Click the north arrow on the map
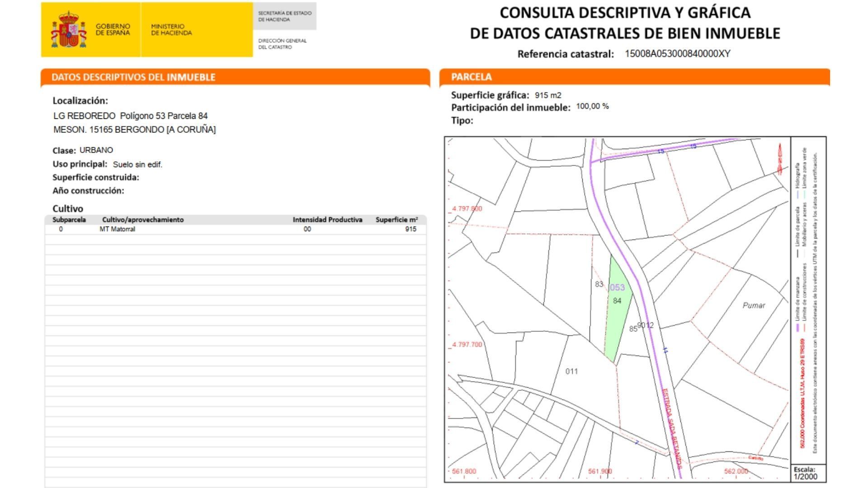868x488 pixels. tap(780, 159)
